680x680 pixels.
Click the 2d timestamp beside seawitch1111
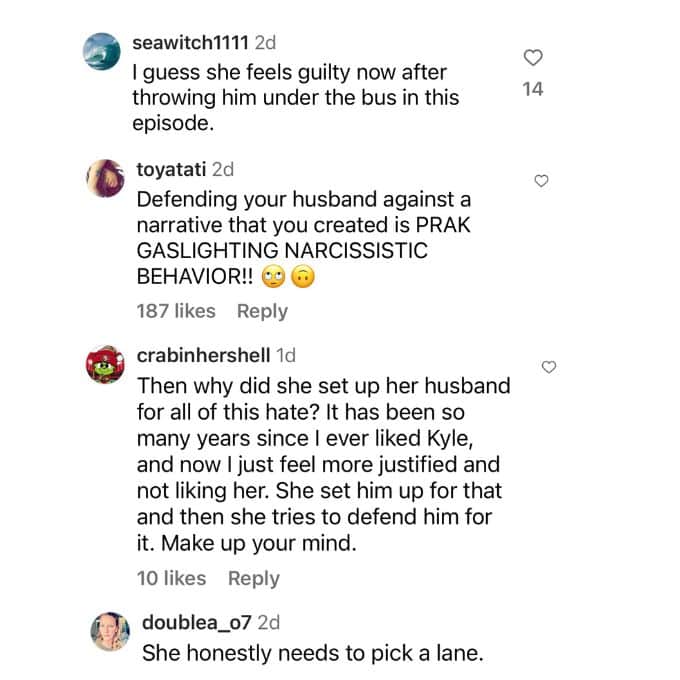[x=266, y=44]
